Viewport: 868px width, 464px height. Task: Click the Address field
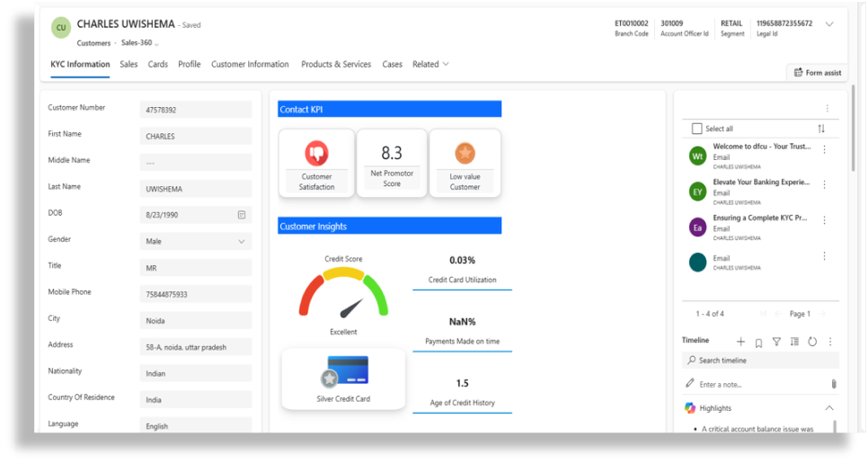pyautogui.click(x=195, y=347)
